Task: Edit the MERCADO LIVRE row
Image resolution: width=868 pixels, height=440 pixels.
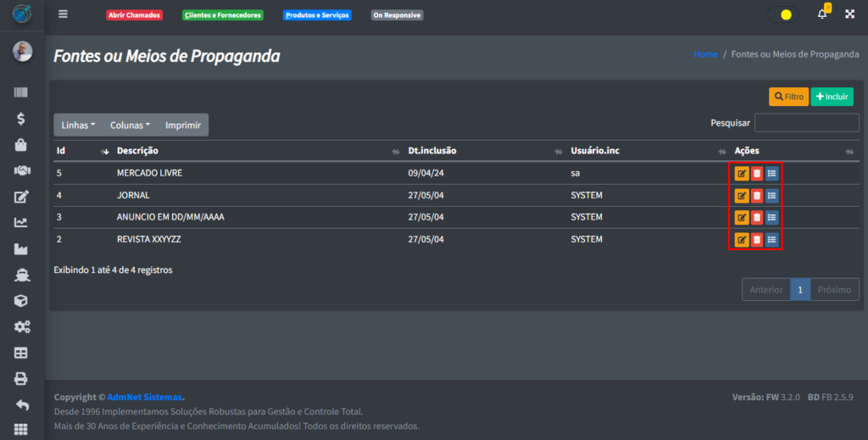Action: click(x=742, y=174)
